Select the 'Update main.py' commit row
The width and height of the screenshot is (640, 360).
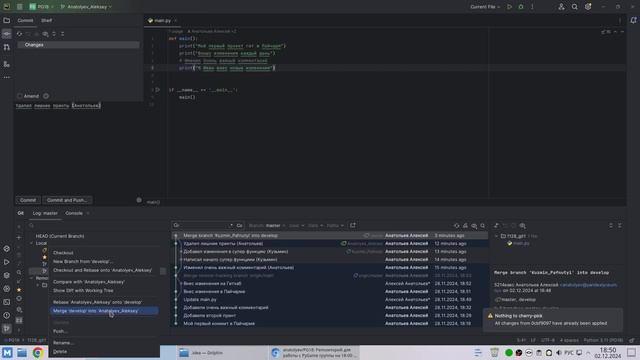[329, 299]
